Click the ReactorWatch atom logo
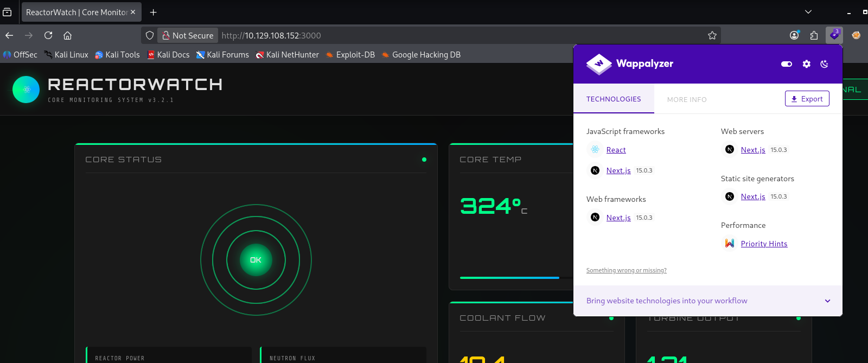Viewport: 868px width, 363px height. coord(26,90)
